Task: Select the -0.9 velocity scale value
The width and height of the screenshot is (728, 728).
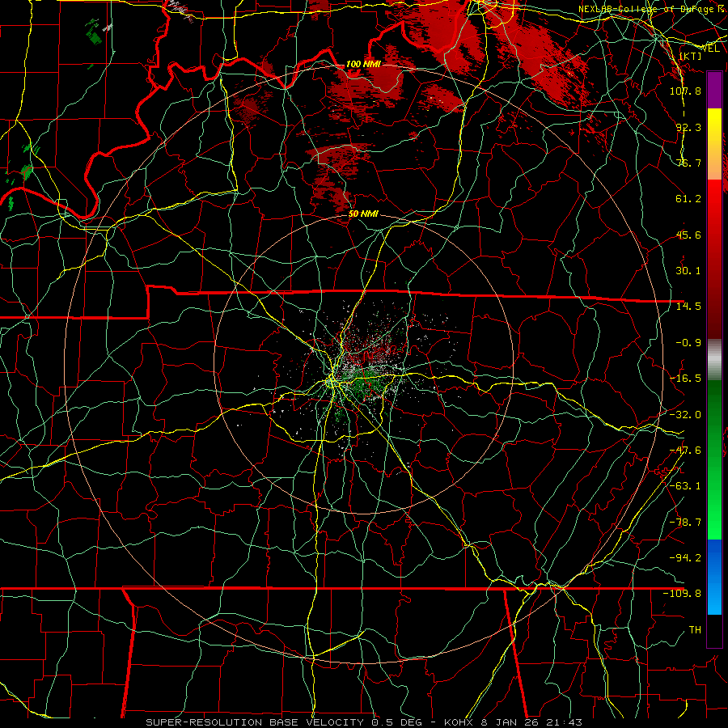Action: click(x=688, y=342)
